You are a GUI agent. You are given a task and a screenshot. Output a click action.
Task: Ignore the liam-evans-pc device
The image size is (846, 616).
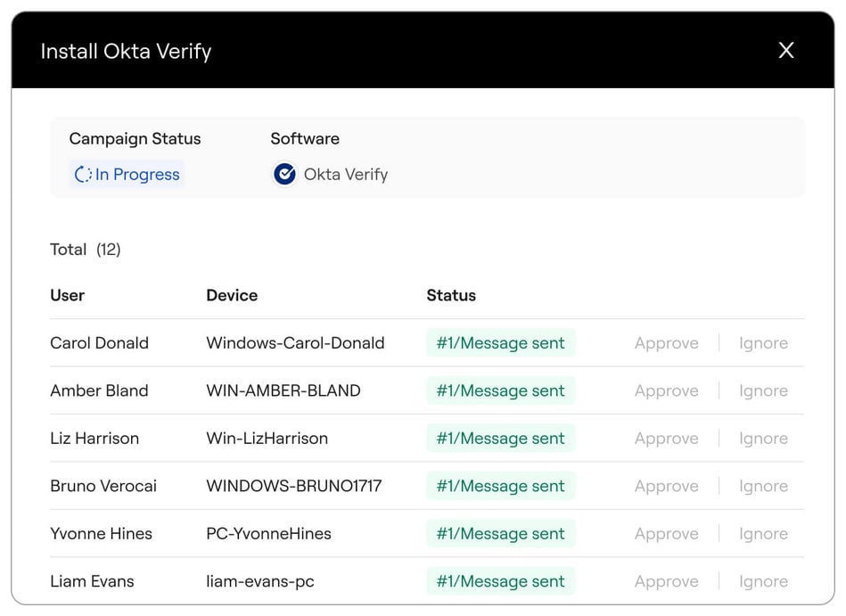tap(763, 580)
